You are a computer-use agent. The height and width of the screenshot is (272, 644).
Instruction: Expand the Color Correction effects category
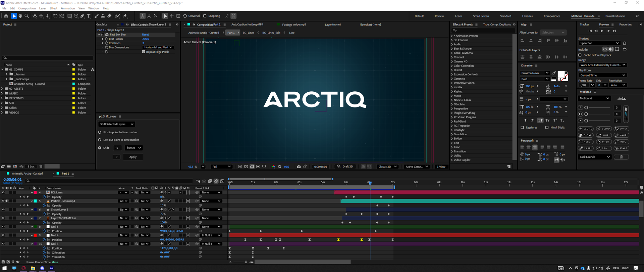452,66
